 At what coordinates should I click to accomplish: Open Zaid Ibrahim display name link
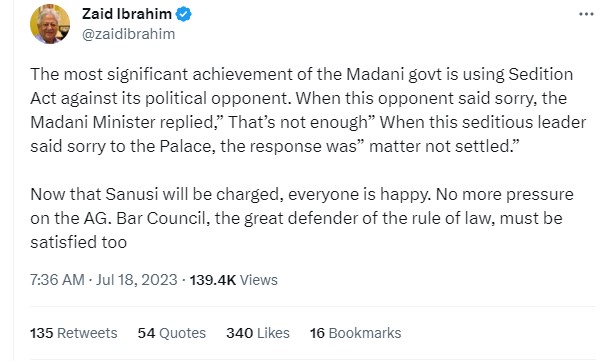point(127,14)
